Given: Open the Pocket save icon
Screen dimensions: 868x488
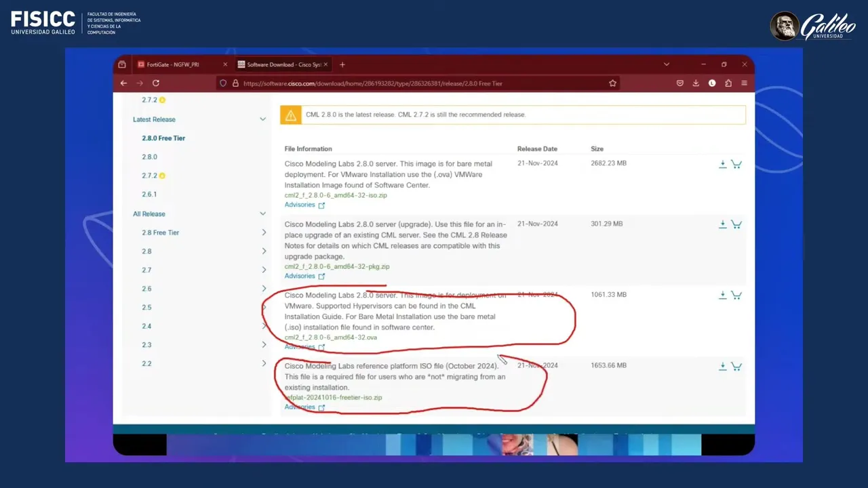Looking at the screenshot, I should click(680, 83).
